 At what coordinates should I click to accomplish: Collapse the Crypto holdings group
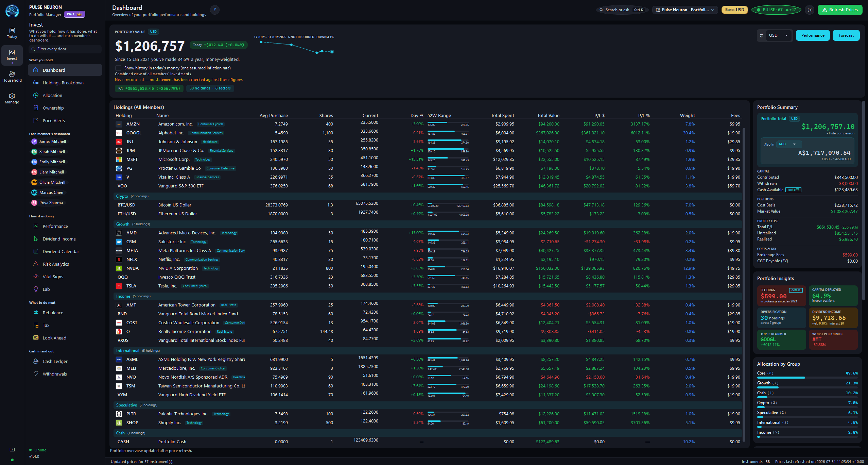(x=427, y=196)
